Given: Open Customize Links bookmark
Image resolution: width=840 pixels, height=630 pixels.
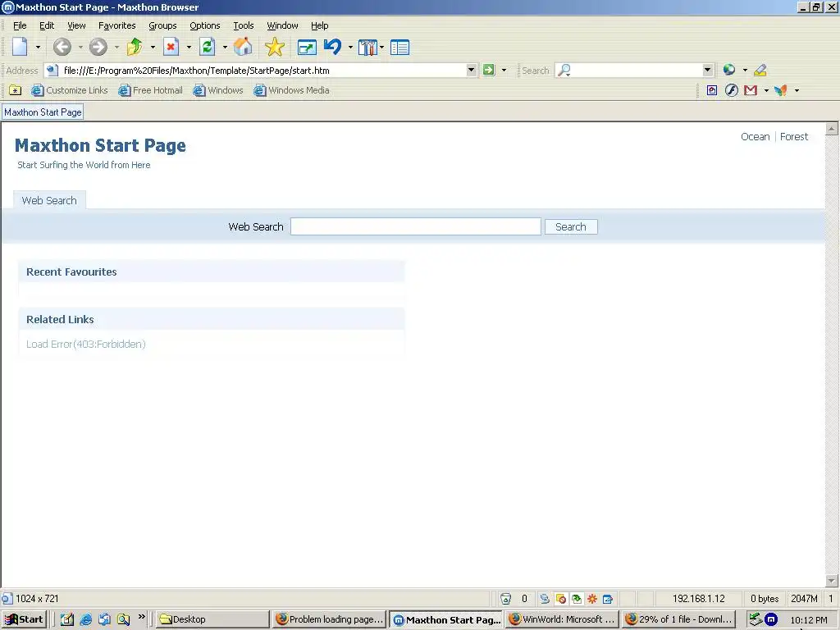Looking at the screenshot, I should [x=70, y=90].
